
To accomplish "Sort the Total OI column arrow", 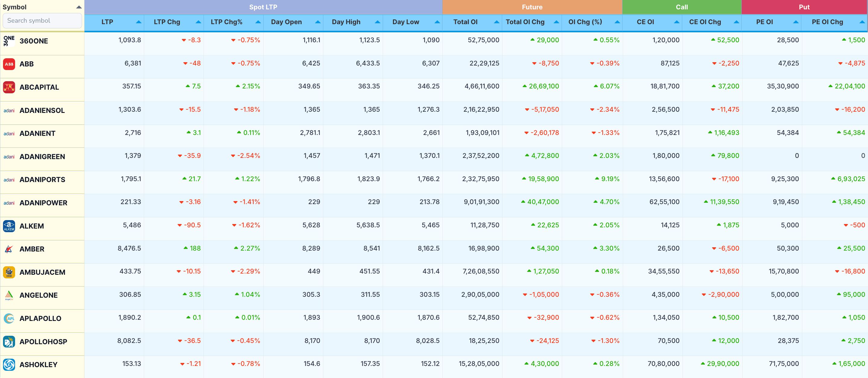I will click(497, 22).
